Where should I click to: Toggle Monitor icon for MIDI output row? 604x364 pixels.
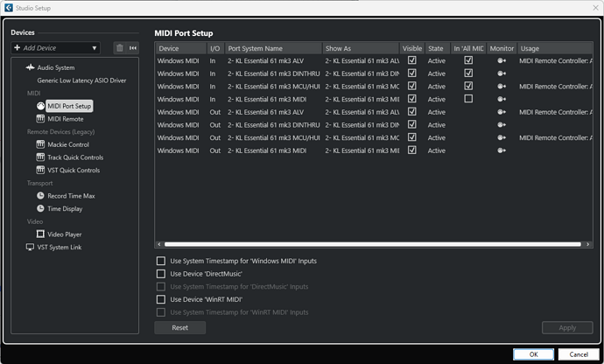[502, 150]
